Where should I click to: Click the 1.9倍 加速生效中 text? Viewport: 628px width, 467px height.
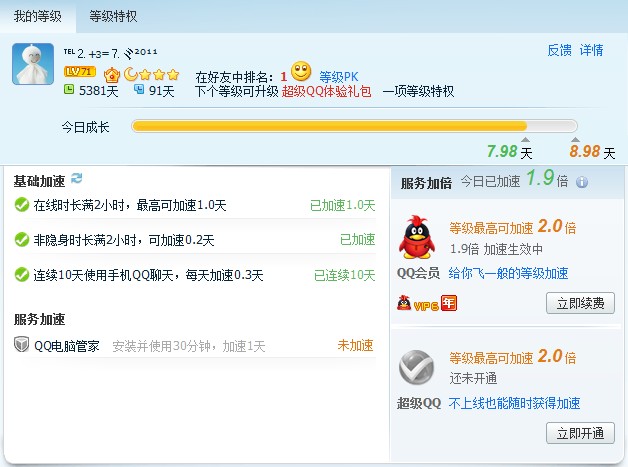496,249
